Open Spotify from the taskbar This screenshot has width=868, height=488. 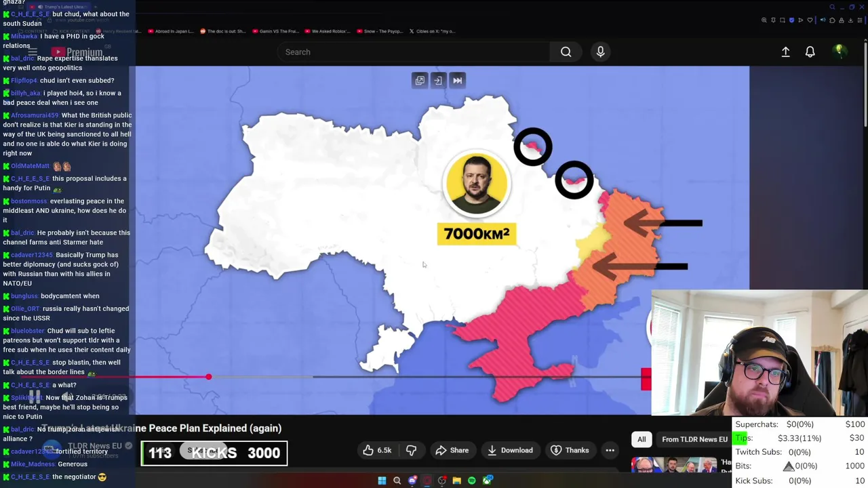tap(472, 481)
